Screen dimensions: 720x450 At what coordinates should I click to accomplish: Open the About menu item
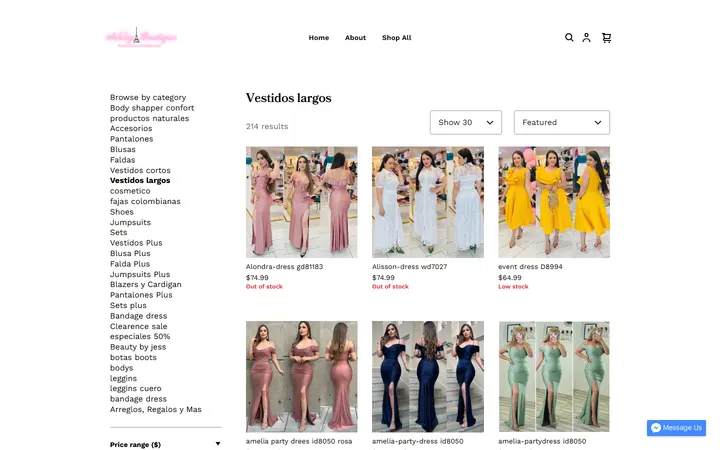click(x=355, y=38)
